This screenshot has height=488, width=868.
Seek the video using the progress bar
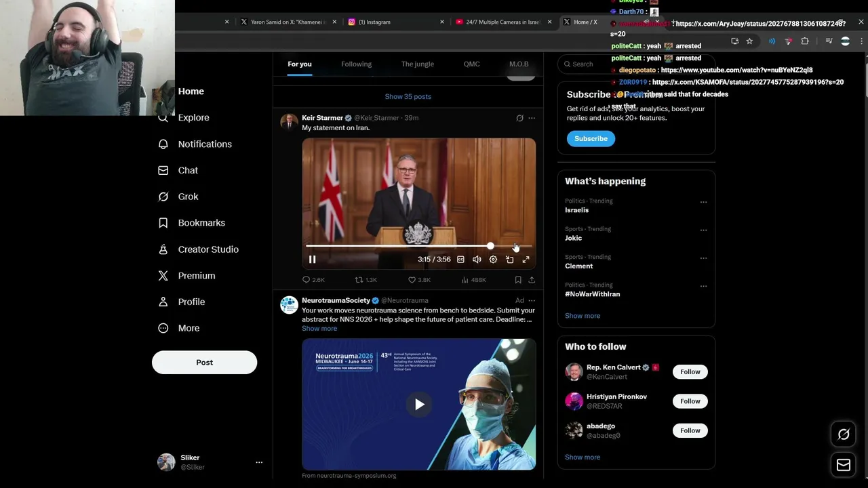tap(418, 245)
